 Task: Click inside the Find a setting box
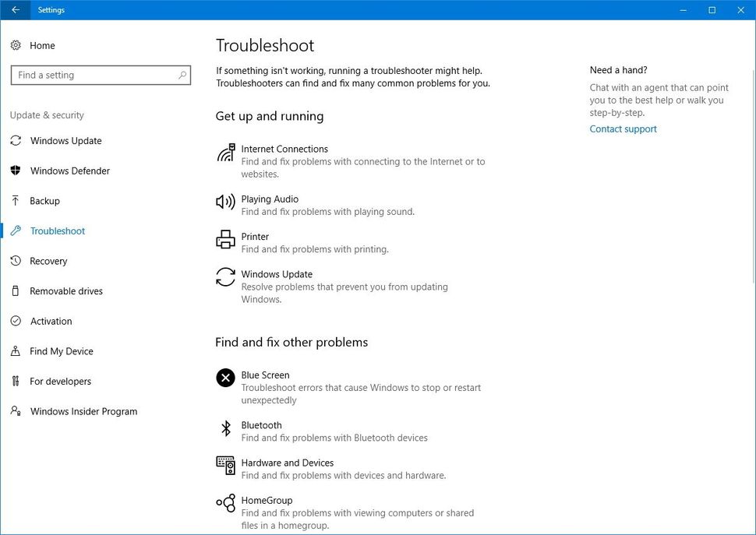pos(94,75)
